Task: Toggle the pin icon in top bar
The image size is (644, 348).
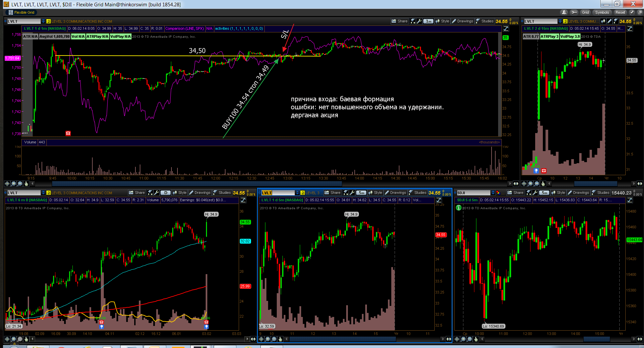Action: click(x=632, y=12)
